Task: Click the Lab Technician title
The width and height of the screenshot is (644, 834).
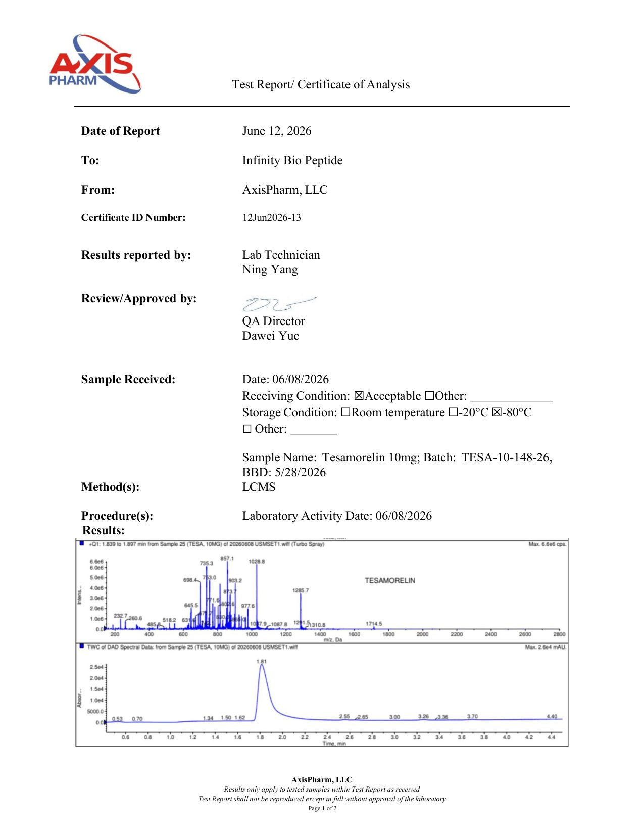Action: 281,255
